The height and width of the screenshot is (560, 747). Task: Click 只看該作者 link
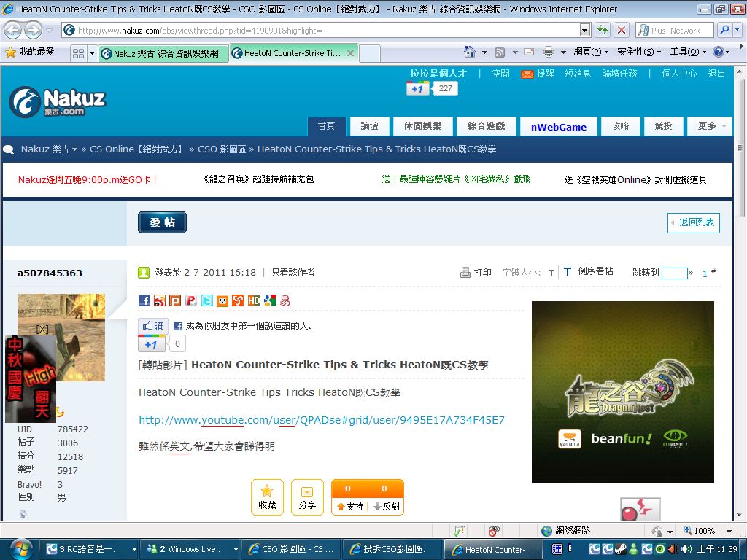pyautogui.click(x=293, y=273)
